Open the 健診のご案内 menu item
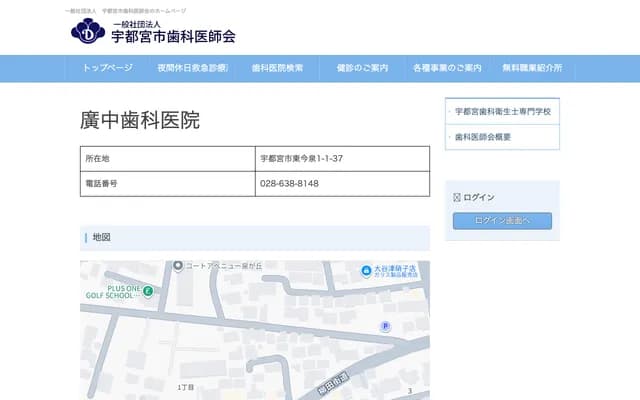 pyautogui.click(x=362, y=68)
